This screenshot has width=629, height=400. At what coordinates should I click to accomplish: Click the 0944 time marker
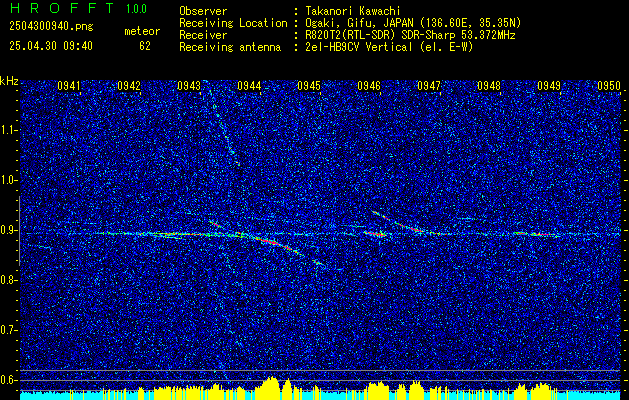[x=249, y=86]
